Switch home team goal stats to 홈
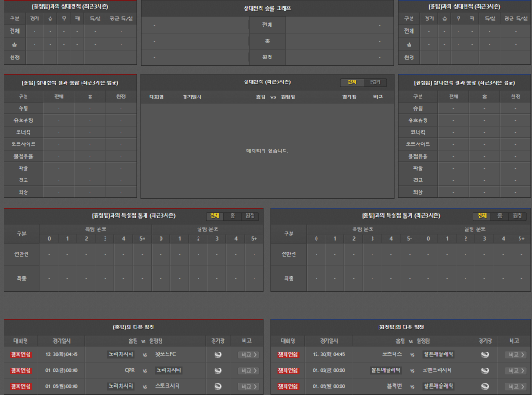The height and width of the screenshot is (395, 532). pos(232,215)
